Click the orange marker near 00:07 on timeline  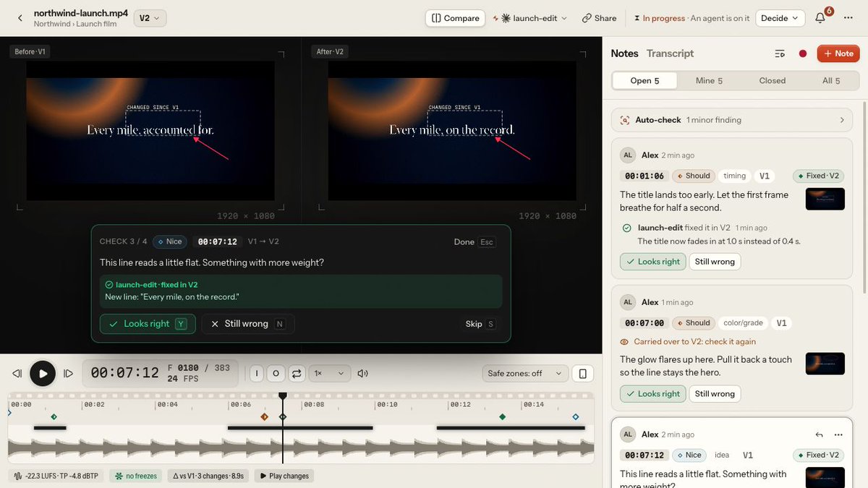point(264,417)
